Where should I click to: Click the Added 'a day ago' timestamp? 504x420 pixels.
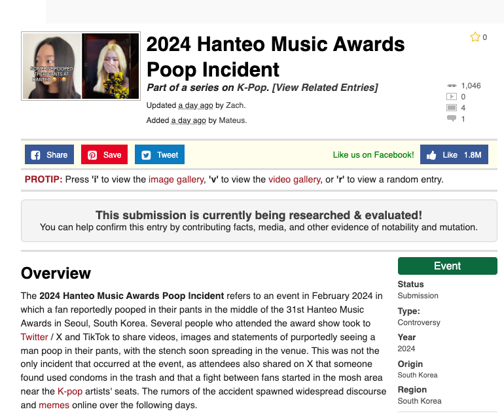[x=189, y=120]
